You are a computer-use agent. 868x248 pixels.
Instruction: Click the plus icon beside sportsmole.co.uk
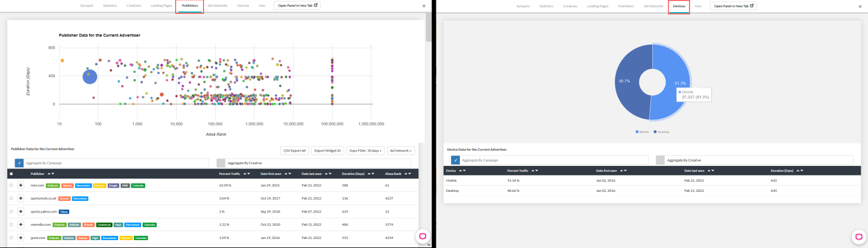point(20,198)
